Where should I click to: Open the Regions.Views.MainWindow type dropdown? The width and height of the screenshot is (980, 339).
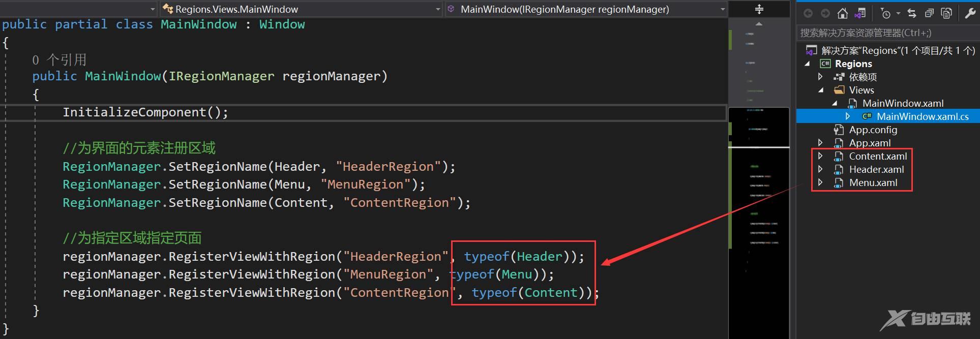point(301,9)
